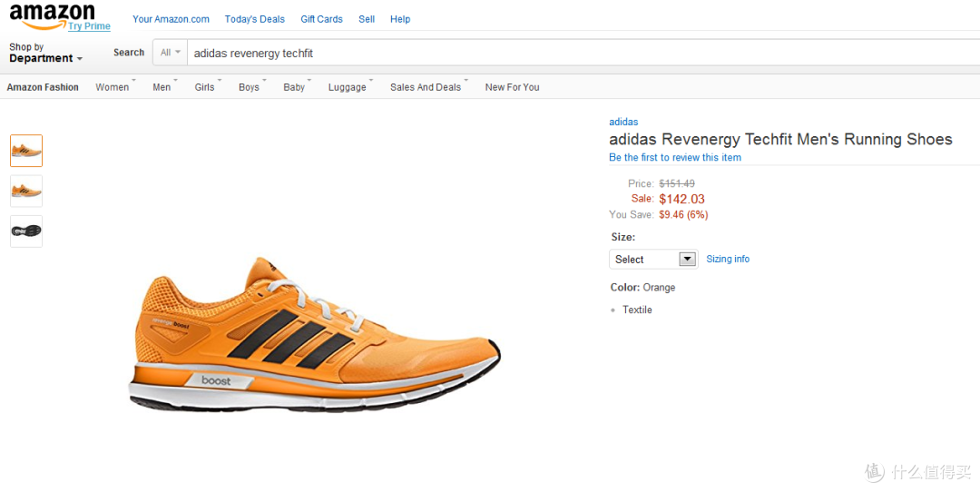The image size is (980, 492).
Task: Click the Amazon logo
Action: (53, 15)
